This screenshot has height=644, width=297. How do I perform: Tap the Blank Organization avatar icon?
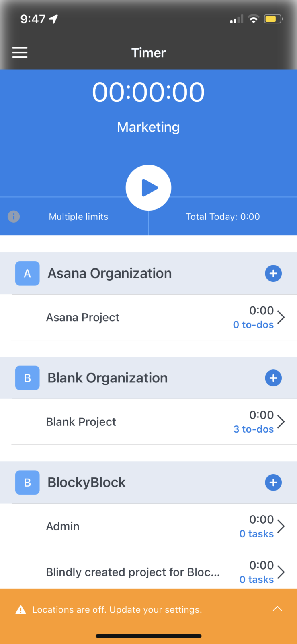(27, 378)
